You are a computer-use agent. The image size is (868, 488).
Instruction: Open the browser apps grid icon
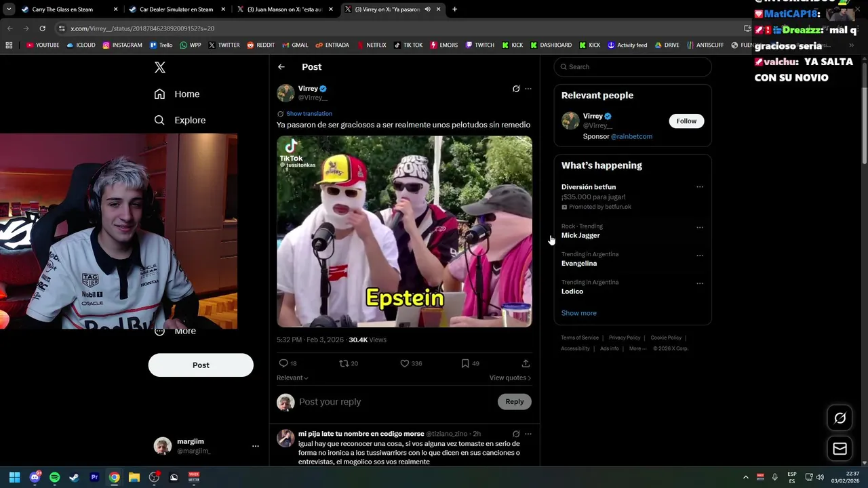click(x=9, y=45)
